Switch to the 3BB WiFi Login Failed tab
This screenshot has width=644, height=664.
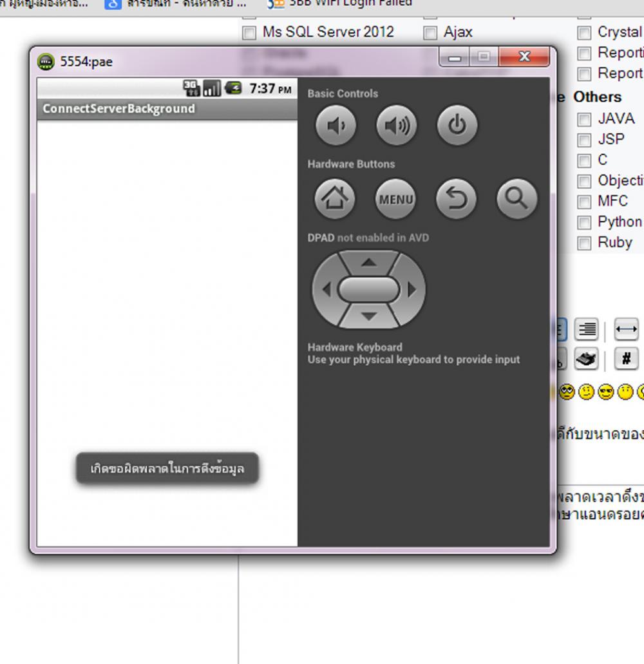[x=341, y=3]
